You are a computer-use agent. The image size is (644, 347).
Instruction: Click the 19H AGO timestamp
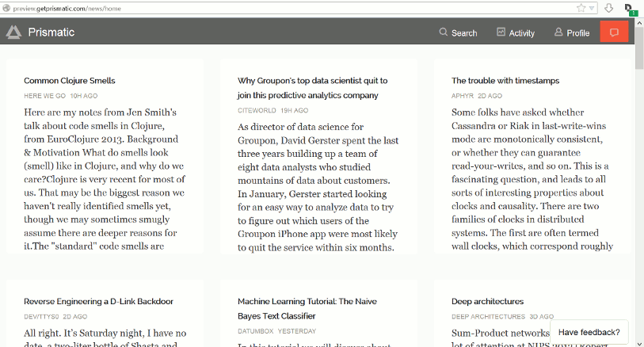[x=295, y=110]
